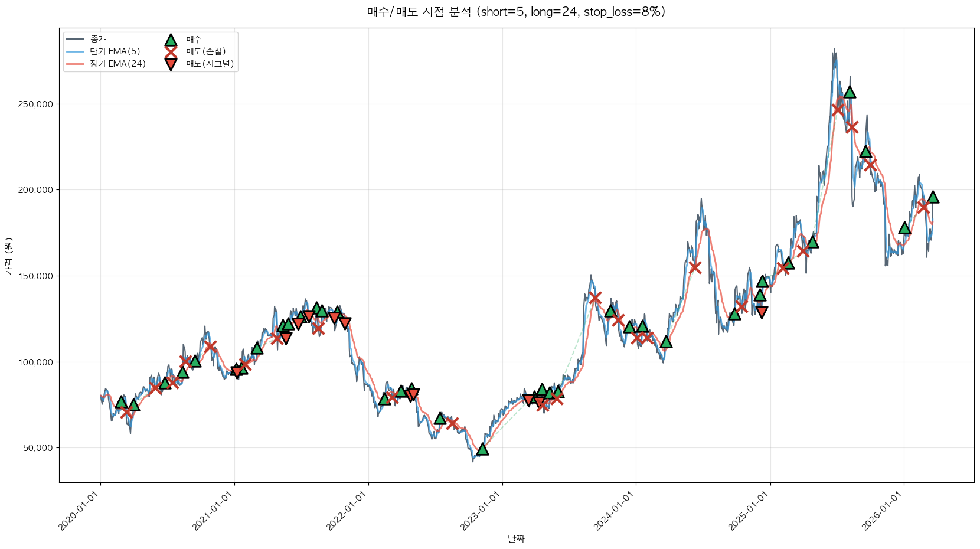Click the blue 단기 EMA(5) legend line

point(76,52)
